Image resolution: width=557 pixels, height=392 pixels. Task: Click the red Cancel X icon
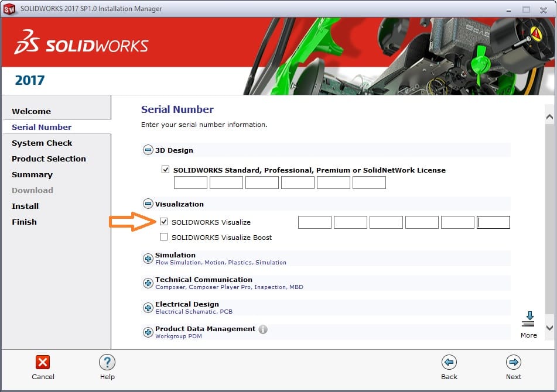coord(43,362)
